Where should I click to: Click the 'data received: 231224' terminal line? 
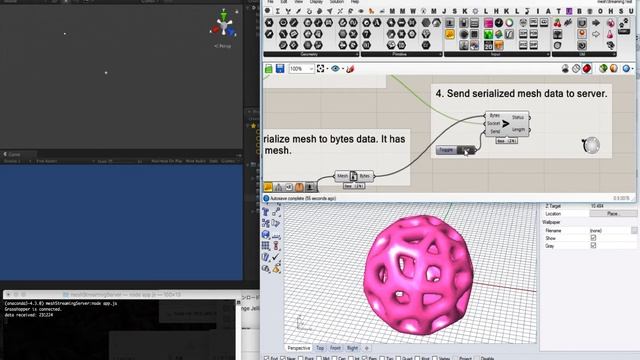click(x=29, y=315)
